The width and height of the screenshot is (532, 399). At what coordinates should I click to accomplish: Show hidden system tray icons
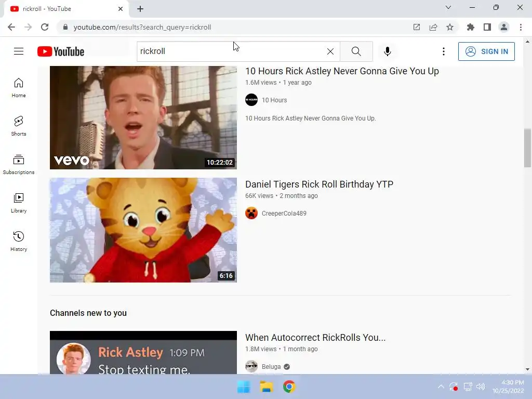click(441, 387)
